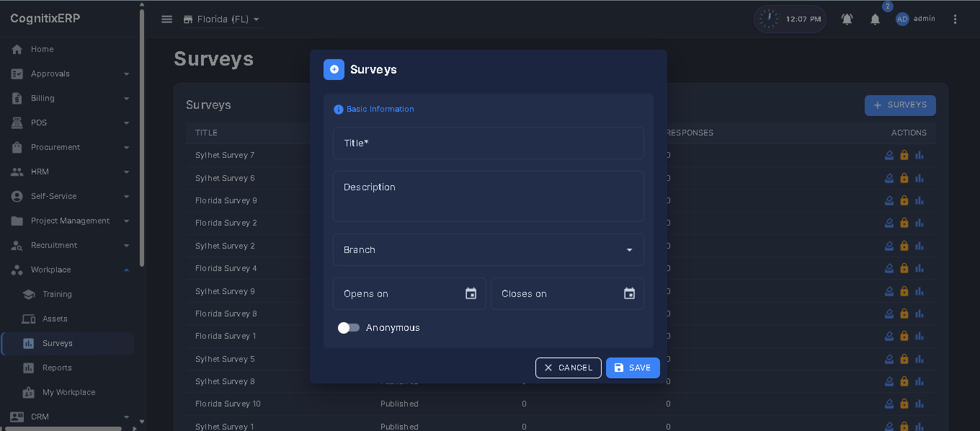The image size is (980, 431).
Task: Open results chart for Florida Survey 9
Action: [x=919, y=200]
